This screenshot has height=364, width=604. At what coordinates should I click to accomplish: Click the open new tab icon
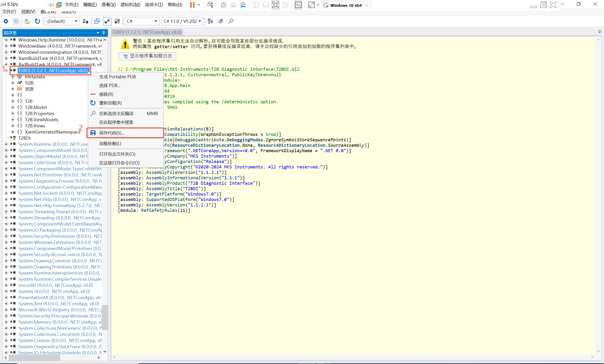(97, 21)
